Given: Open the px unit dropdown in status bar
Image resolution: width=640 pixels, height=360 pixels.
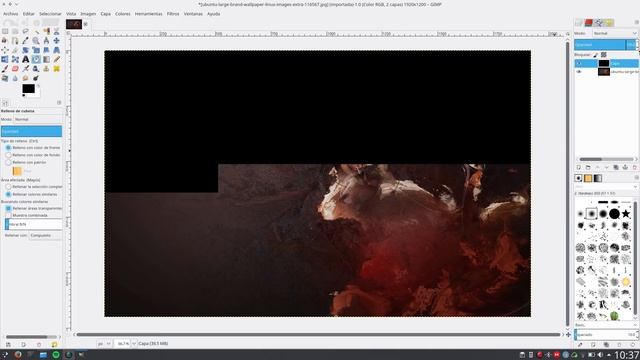Looking at the screenshot, I should (104, 344).
